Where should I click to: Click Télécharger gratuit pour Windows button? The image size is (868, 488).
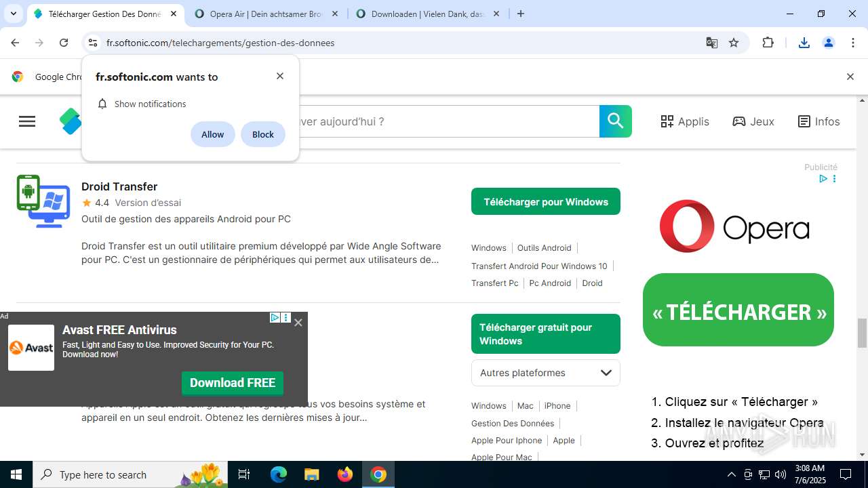click(x=546, y=333)
